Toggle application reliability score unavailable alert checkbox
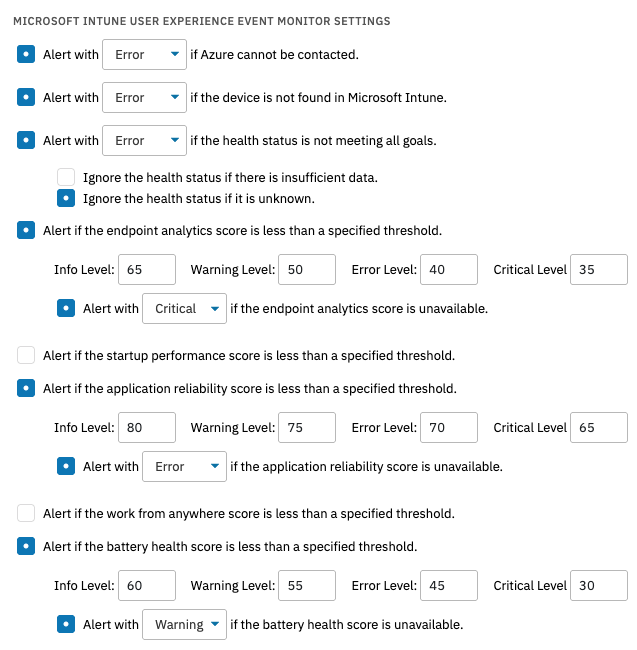Viewport: 637px width, 650px height. pyautogui.click(x=66, y=466)
